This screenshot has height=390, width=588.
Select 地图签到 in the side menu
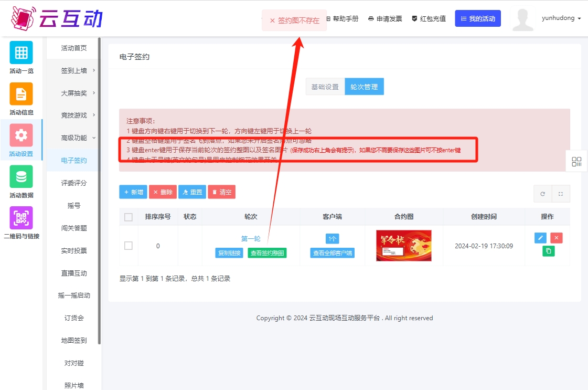point(74,341)
